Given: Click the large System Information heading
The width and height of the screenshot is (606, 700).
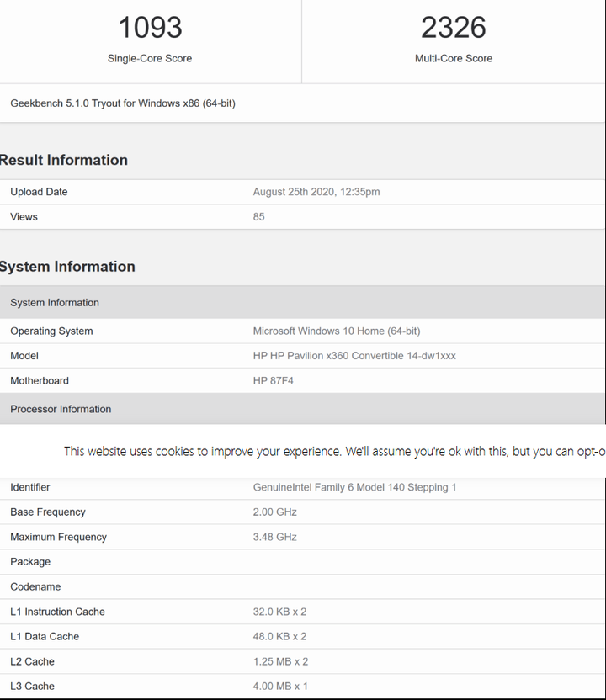Looking at the screenshot, I should pos(67,267).
